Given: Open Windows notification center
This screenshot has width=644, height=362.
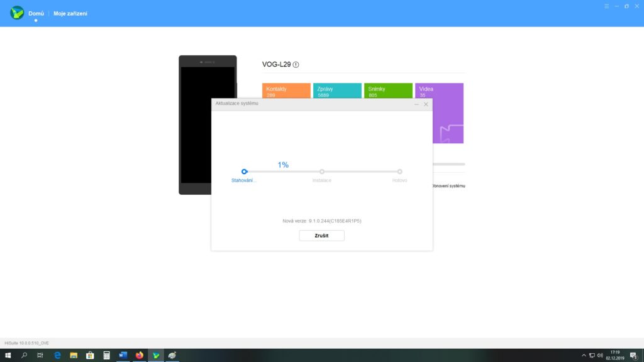Looking at the screenshot, I should click(x=634, y=356).
